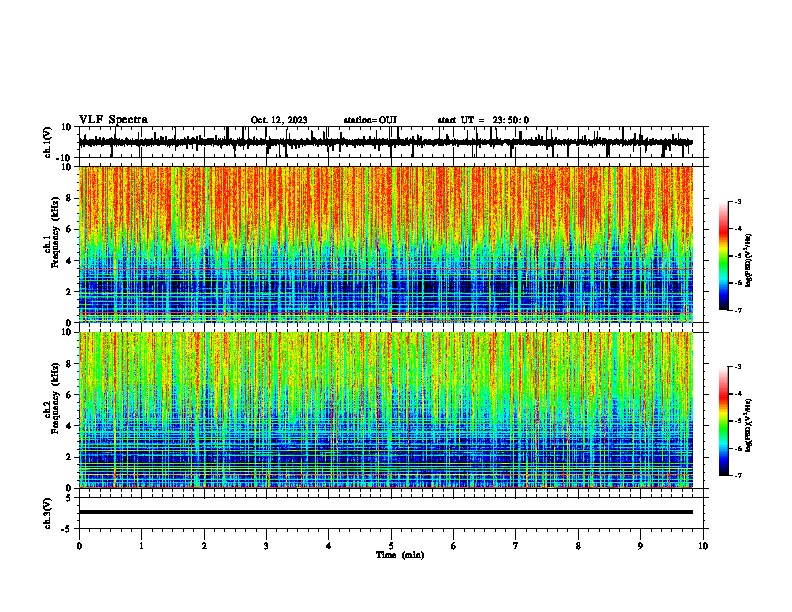Viewport: 792px width, 612px height.
Task: Click the ch.2 frequency axis "2" tick label
Action: click(69, 457)
